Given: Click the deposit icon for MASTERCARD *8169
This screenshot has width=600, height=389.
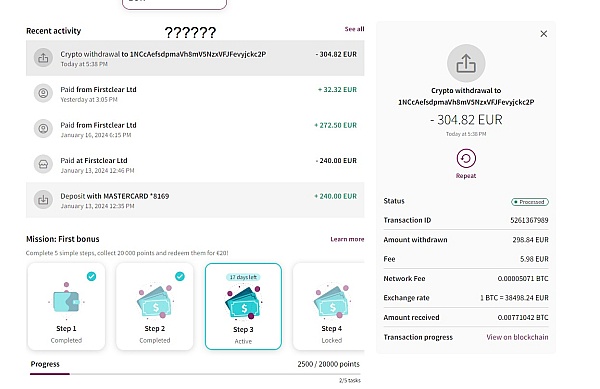Looking at the screenshot, I should pyautogui.click(x=43, y=200).
